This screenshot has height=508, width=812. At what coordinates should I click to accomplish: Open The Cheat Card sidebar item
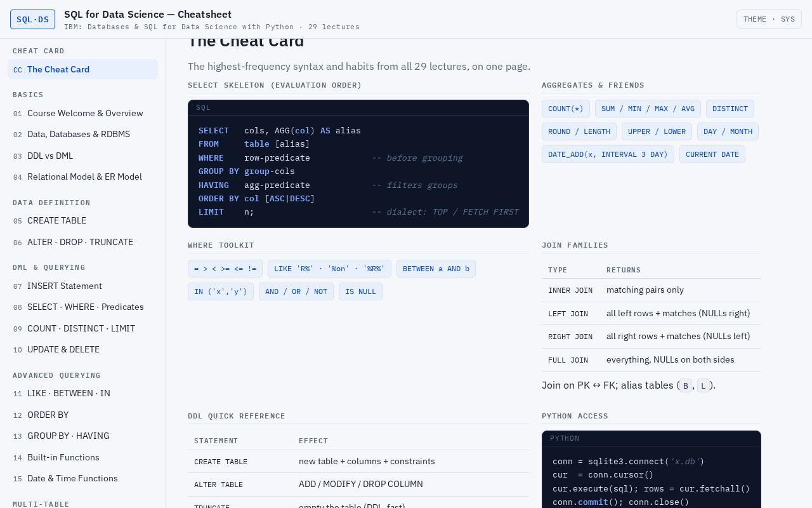[x=82, y=69]
